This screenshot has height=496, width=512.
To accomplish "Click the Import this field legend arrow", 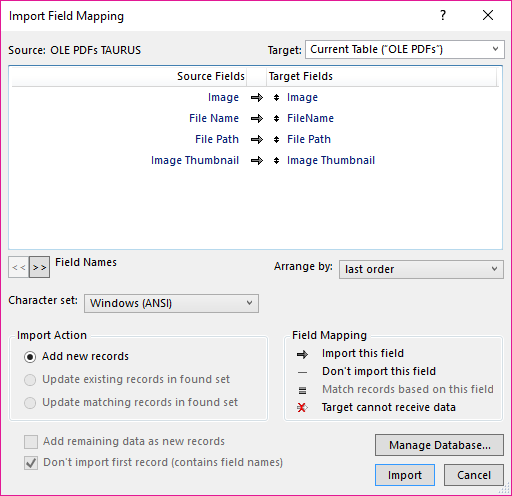I will 302,354.
